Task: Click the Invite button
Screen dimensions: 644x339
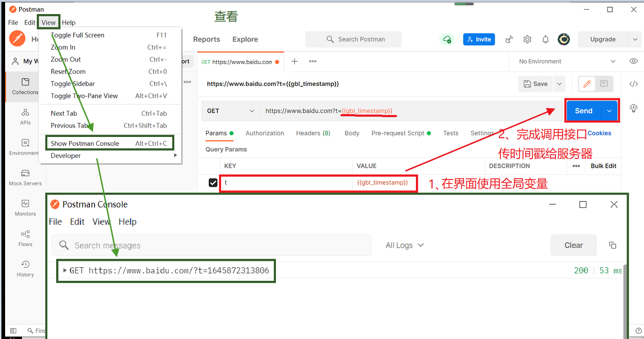Action: pos(479,39)
